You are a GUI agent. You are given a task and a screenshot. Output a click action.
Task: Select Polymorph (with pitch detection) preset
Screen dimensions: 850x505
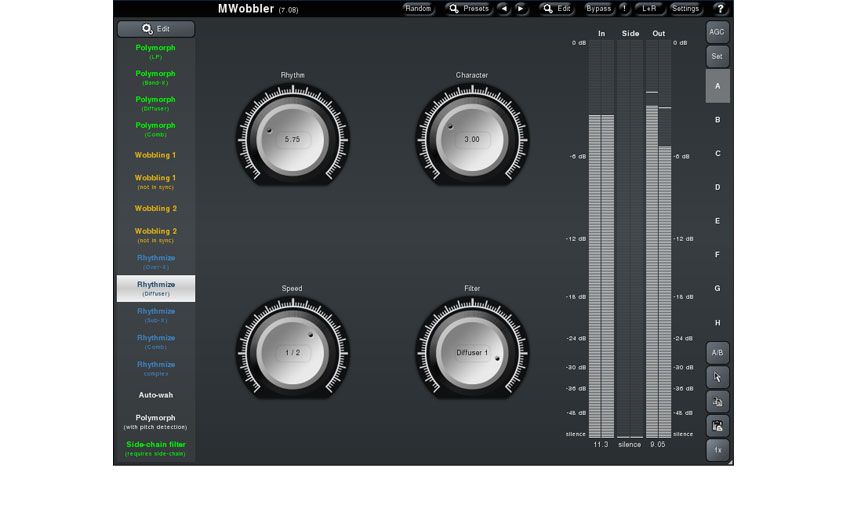(x=156, y=422)
